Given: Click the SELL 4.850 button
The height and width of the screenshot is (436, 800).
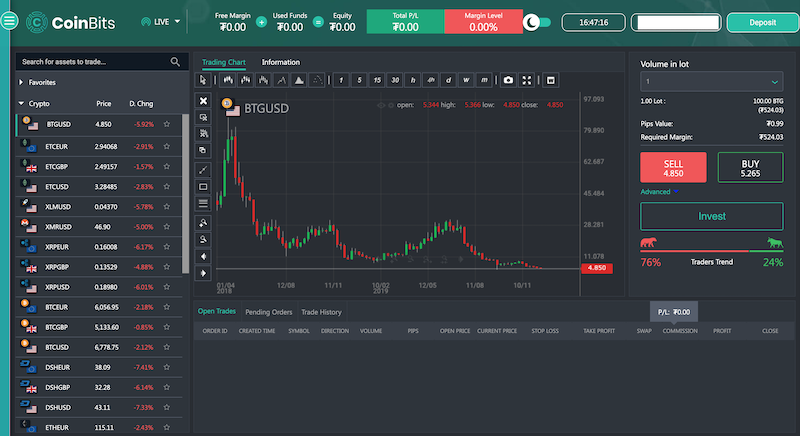Looking at the screenshot, I should pos(673,167).
